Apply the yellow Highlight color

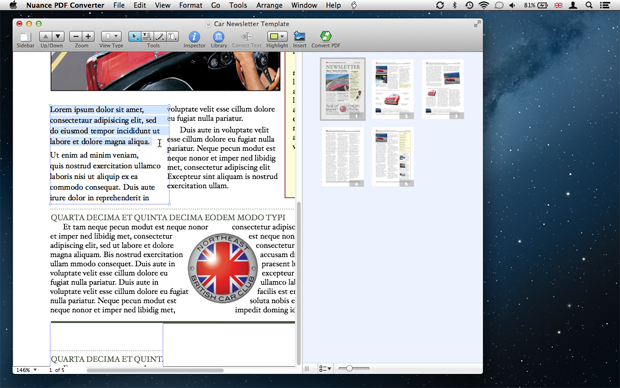pyautogui.click(x=273, y=37)
